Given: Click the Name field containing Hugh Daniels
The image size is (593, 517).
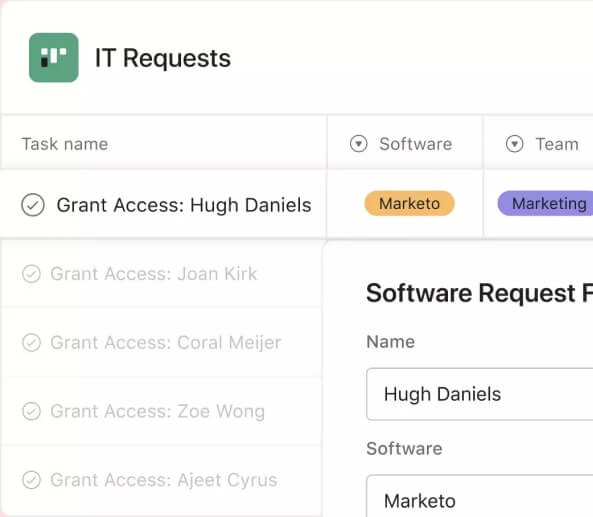Looking at the screenshot, I should coord(480,394).
